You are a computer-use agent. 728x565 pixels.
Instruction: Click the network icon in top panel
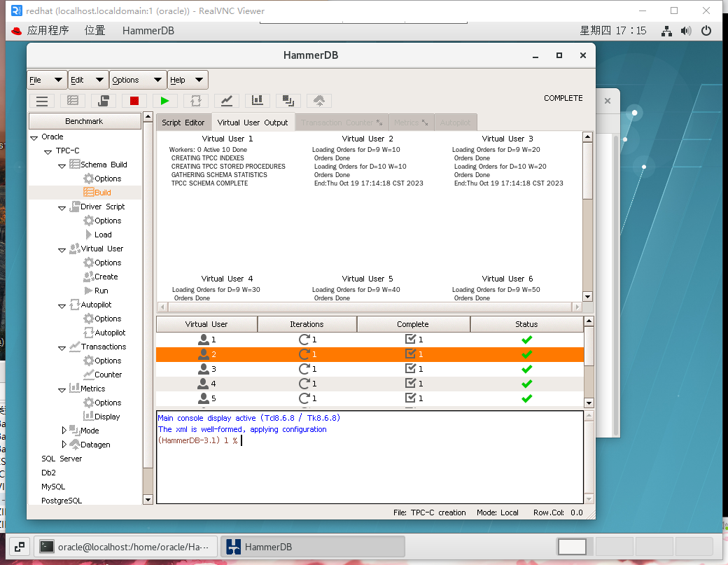click(666, 31)
